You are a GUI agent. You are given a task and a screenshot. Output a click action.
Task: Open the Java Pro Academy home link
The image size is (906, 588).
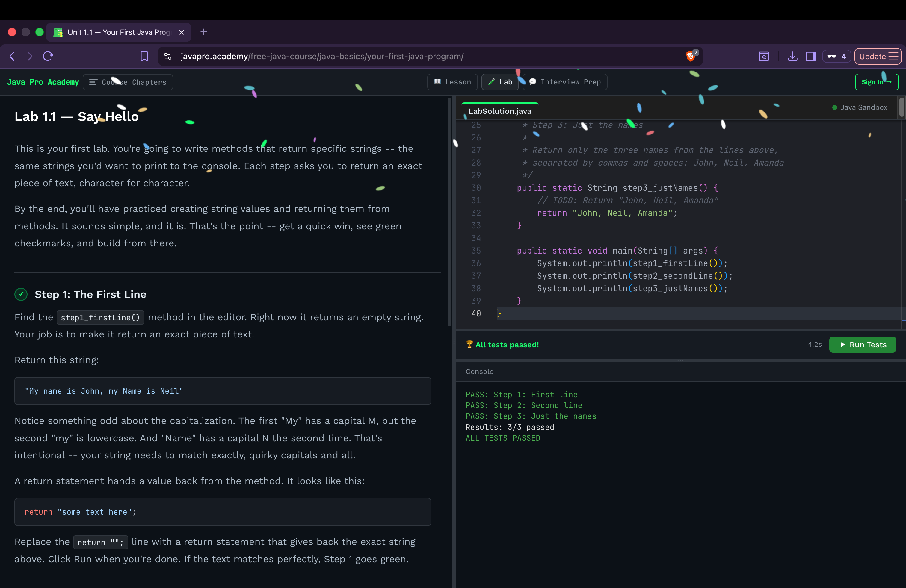coord(43,82)
